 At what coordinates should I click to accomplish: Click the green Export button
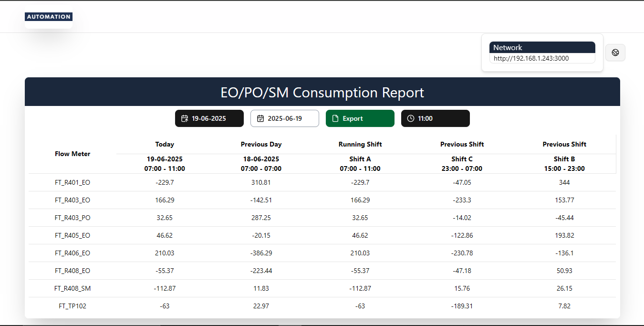(360, 118)
